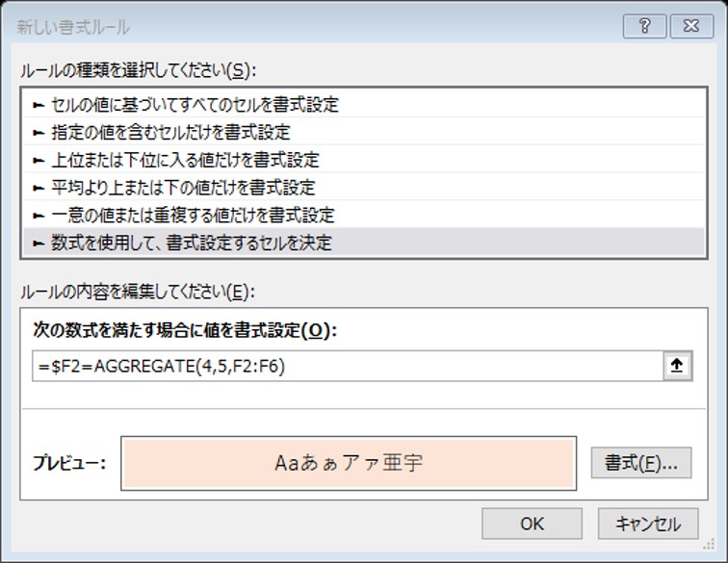Open help with the question mark button
The width and height of the screenshot is (728, 563).
[x=644, y=26]
